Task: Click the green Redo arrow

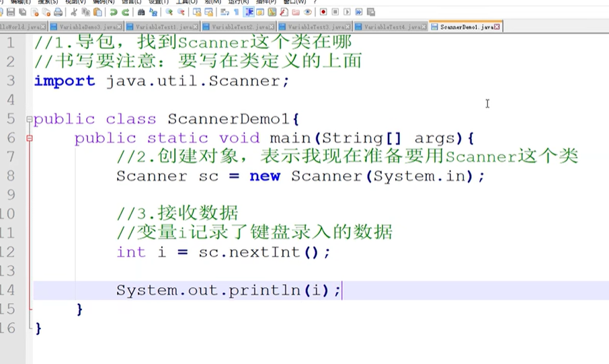Action: tap(126, 12)
